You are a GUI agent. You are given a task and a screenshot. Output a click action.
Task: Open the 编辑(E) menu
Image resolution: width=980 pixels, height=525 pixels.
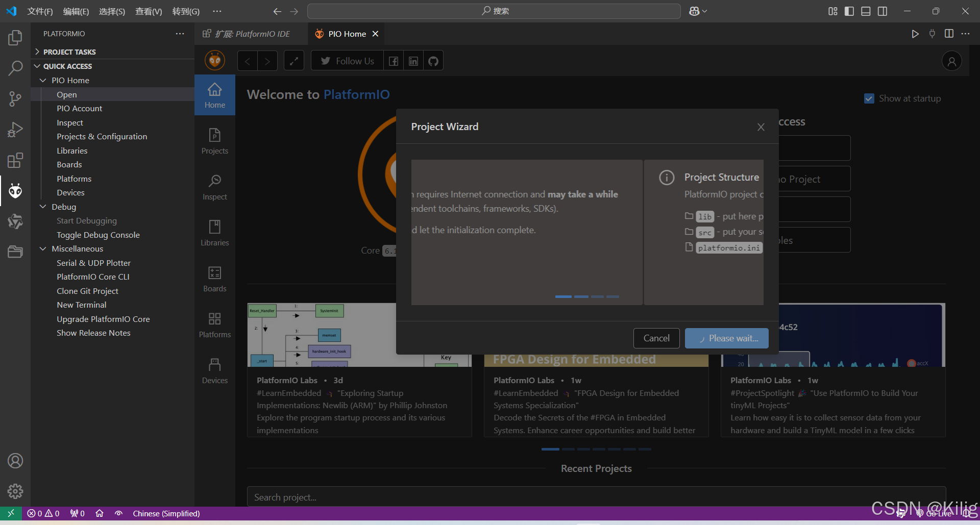(x=76, y=11)
